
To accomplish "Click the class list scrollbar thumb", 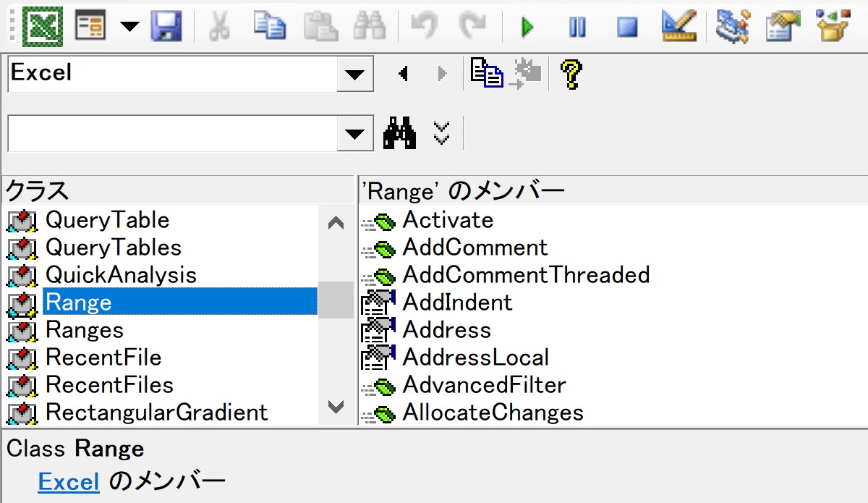I will (x=336, y=300).
